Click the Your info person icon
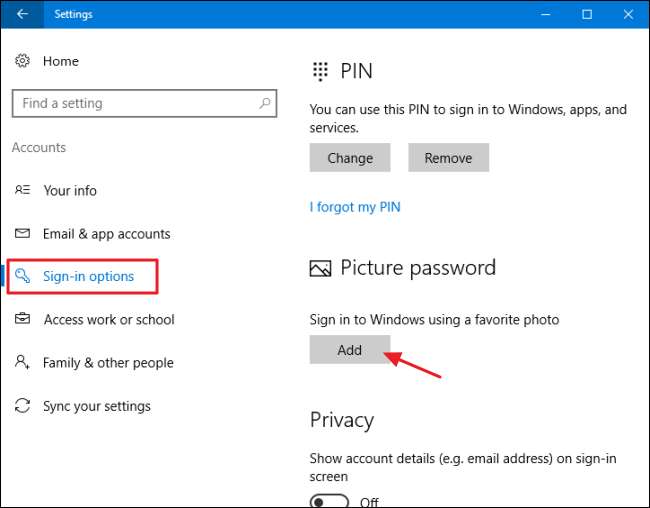The width and height of the screenshot is (650, 508). pyautogui.click(x=22, y=190)
